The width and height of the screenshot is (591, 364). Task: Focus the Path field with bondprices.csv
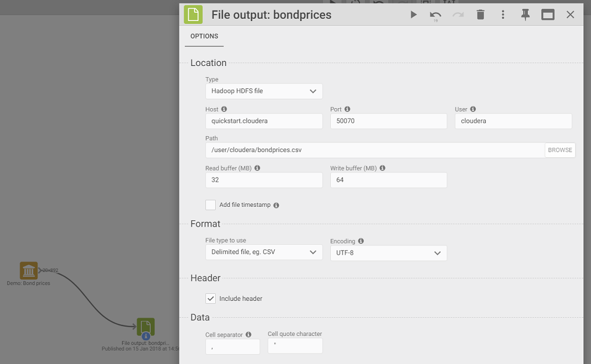[x=375, y=150]
